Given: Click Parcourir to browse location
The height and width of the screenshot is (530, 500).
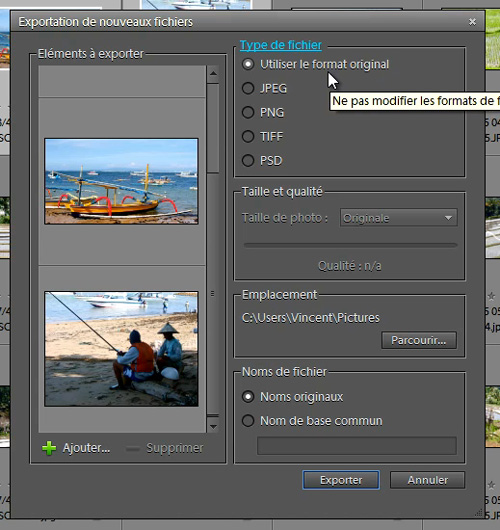Looking at the screenshot, I should [419, 340].
